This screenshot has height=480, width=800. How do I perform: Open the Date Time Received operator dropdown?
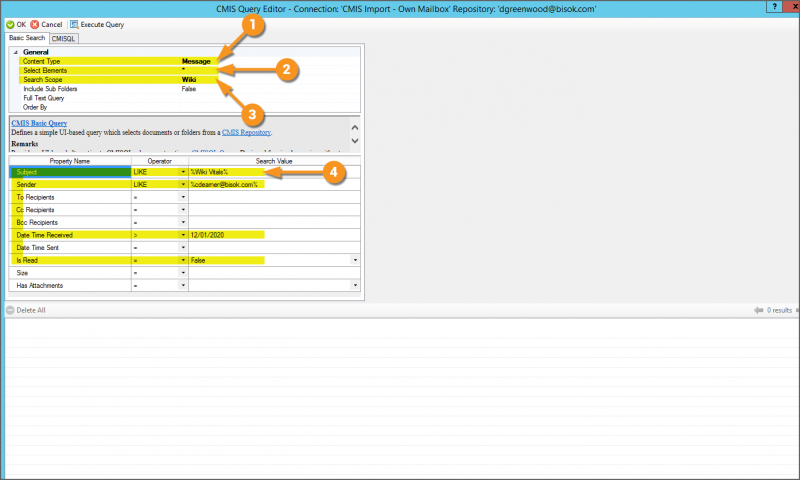[183, 235]
